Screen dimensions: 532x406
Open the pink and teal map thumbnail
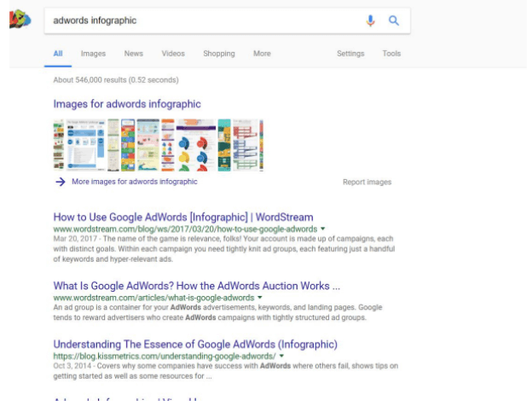[148, 145]
